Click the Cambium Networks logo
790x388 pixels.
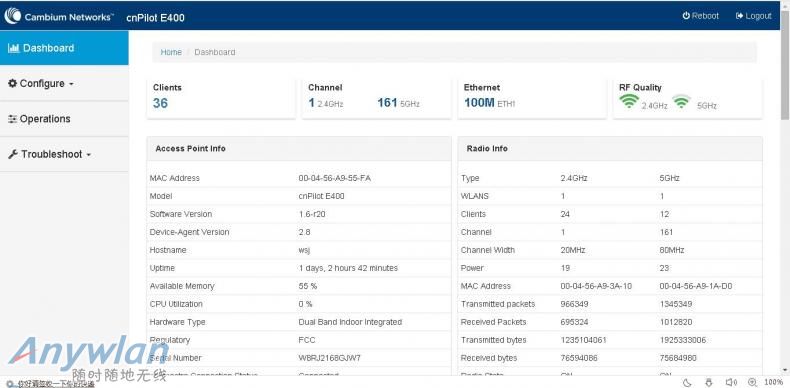[58, 17]
